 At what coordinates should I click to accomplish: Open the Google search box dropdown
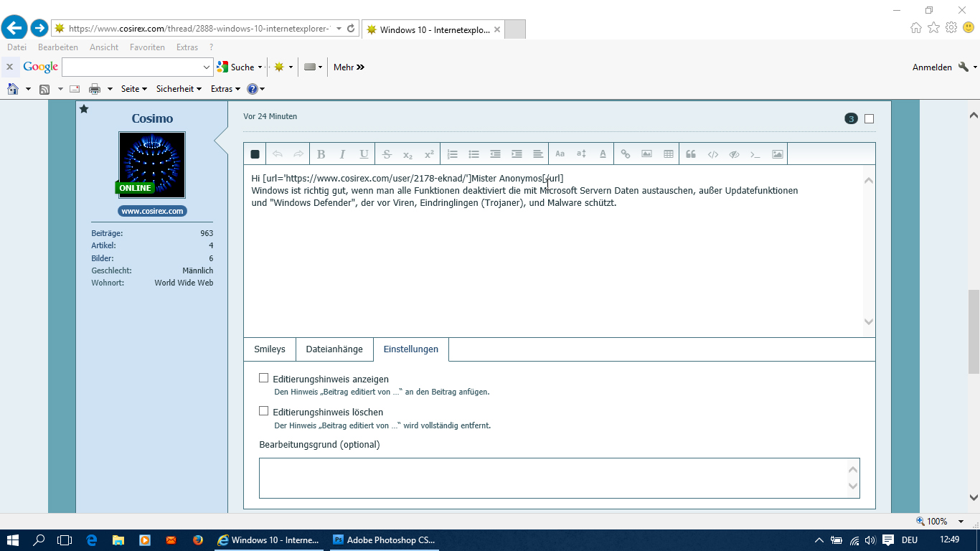coord(207,67)
